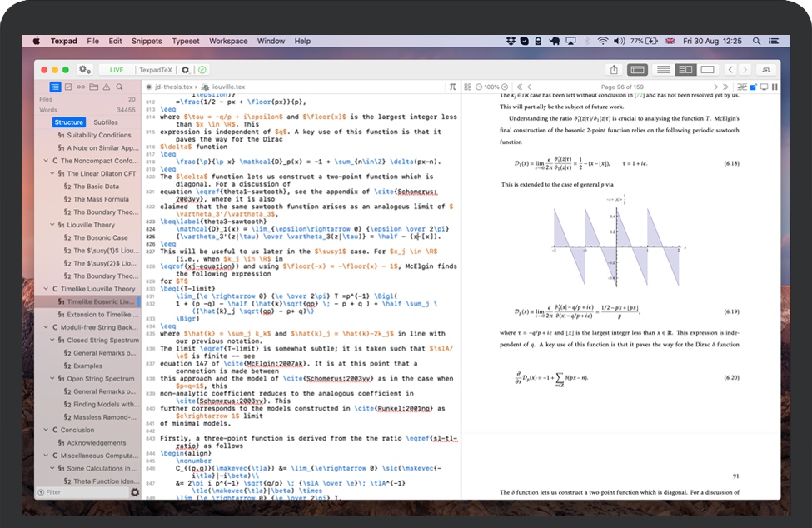This screenshot has width=812, height=528.
Task: Jump to last PDF page
Action: coord(725,87)
